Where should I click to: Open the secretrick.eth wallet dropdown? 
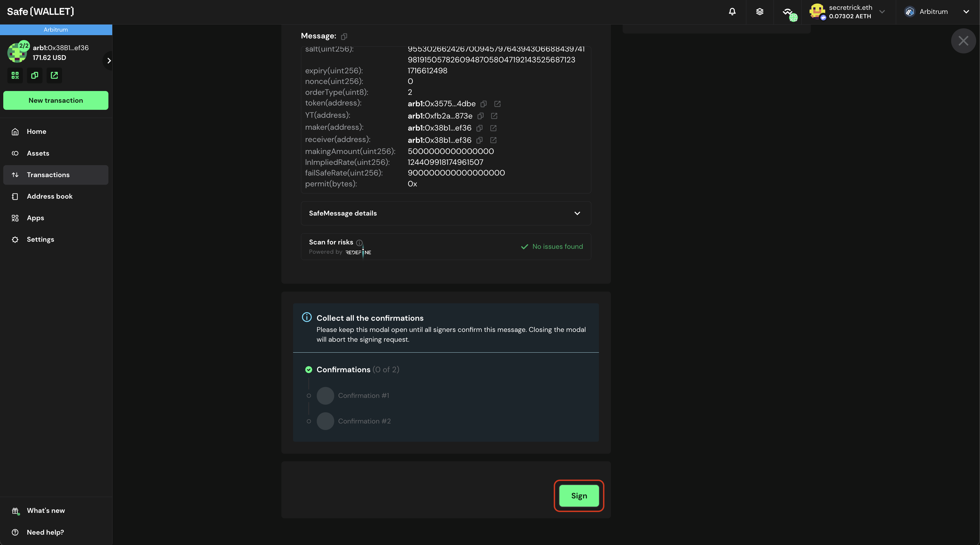(882, 12)
